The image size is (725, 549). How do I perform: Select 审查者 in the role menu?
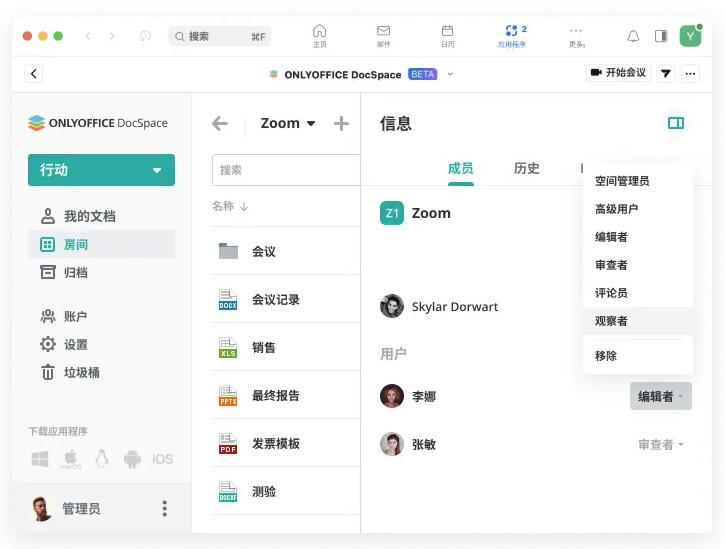(x=638, y=265)
